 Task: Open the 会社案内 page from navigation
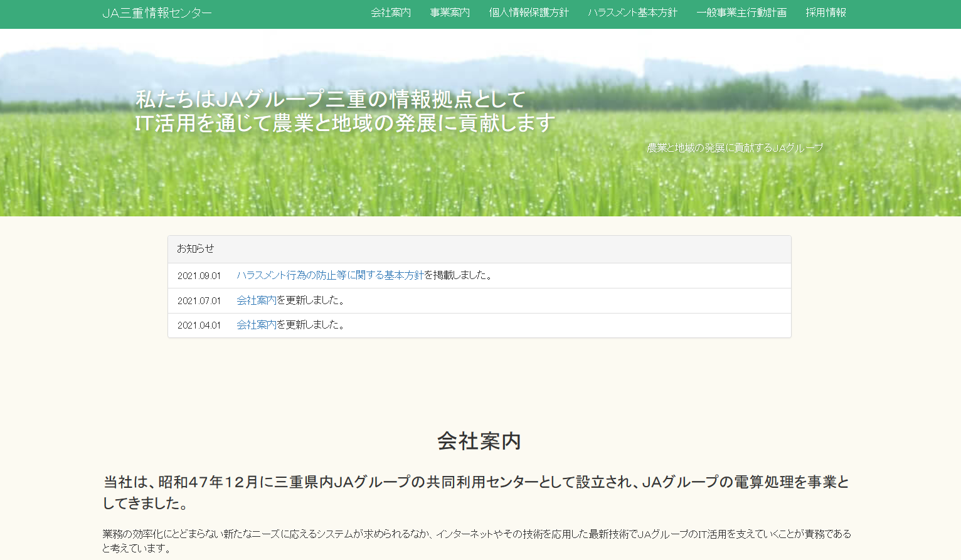390,13
